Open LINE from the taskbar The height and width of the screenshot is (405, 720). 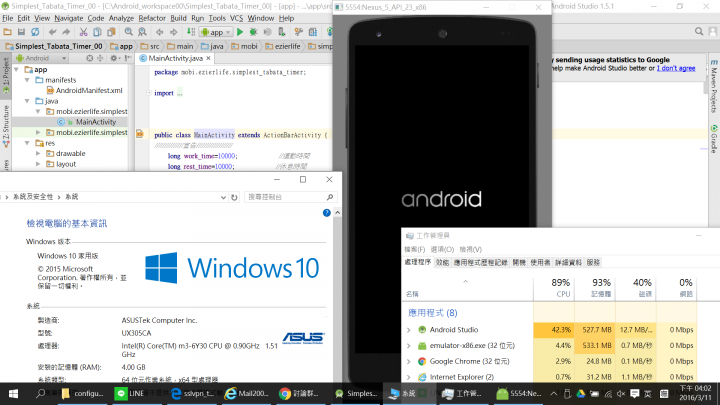click(129, 394)
